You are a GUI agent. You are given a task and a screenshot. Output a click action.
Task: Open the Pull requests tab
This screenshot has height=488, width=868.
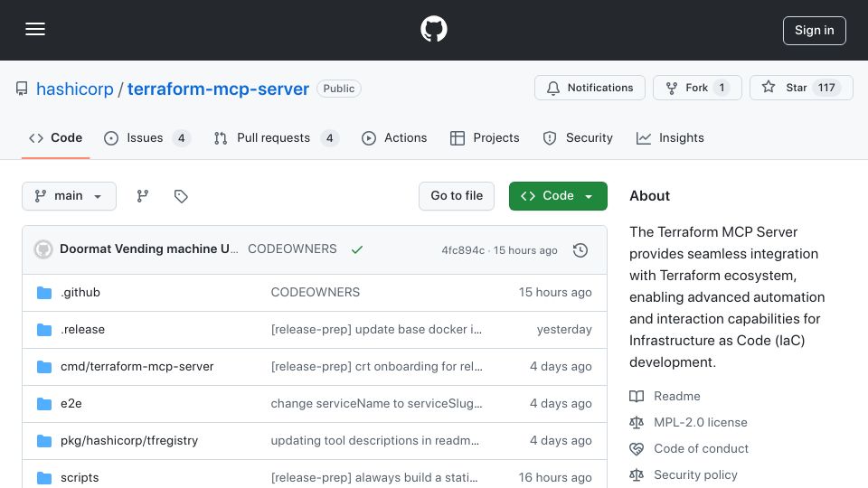(277, 137)
